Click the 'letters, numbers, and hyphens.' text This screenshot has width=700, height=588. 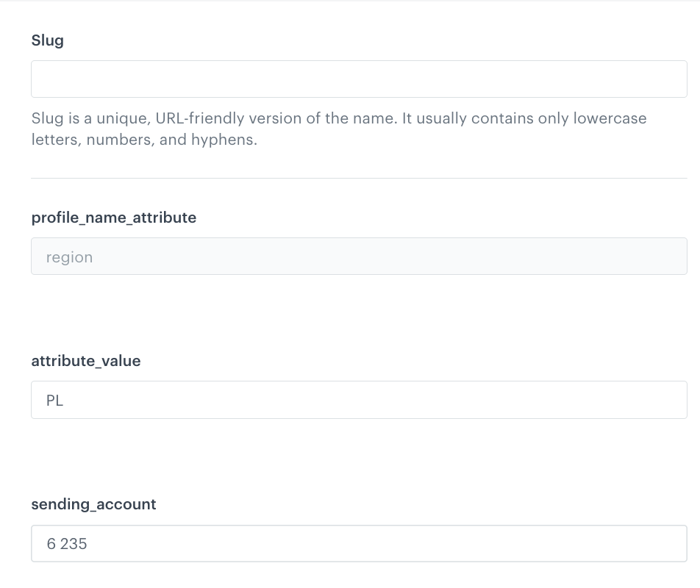tap(144, 139)
